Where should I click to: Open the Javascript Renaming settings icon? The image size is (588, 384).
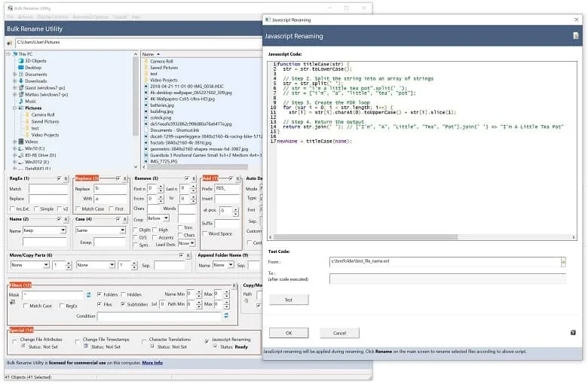[215, 346]
